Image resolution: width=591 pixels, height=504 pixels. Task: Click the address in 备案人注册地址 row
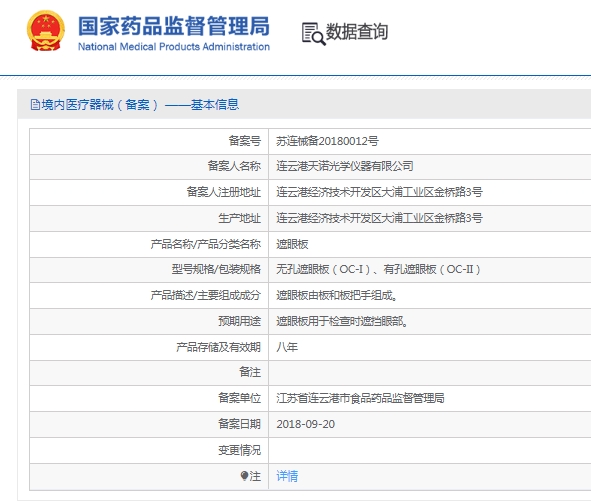click(x=379, y=192)
